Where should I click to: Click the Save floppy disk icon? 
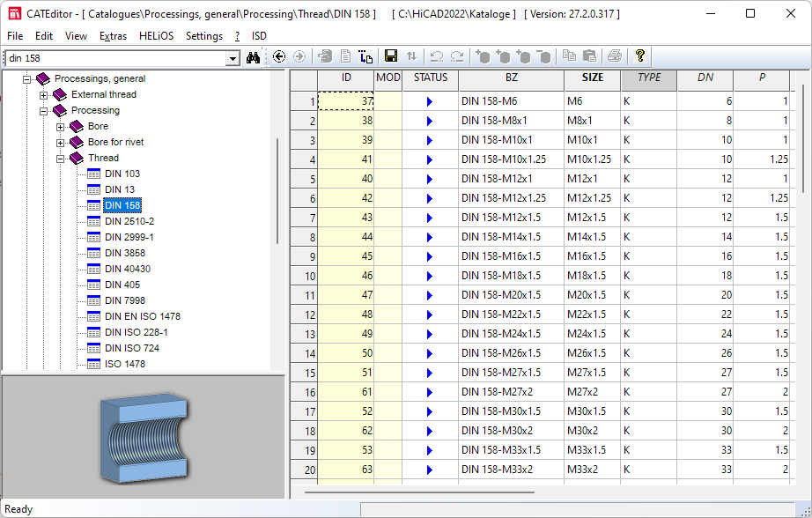391,56
